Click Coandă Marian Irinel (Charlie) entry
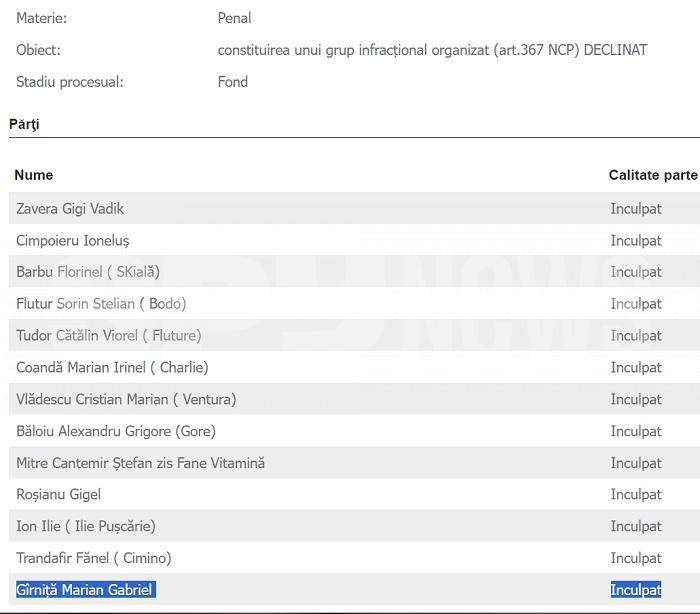The width and height of the screenshot is (700, 614). point(112,367)
